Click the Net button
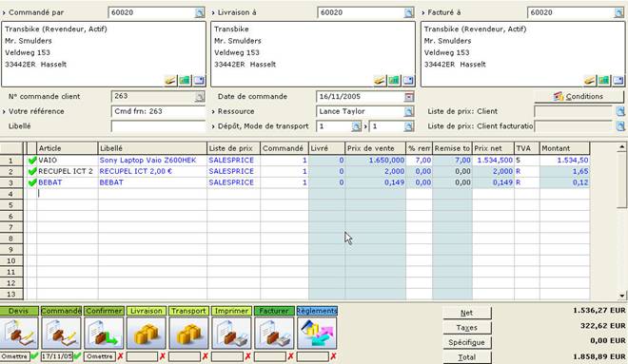The width and height of the screenshot is (628, 364). pyautogui.click(x=466, y=313)
